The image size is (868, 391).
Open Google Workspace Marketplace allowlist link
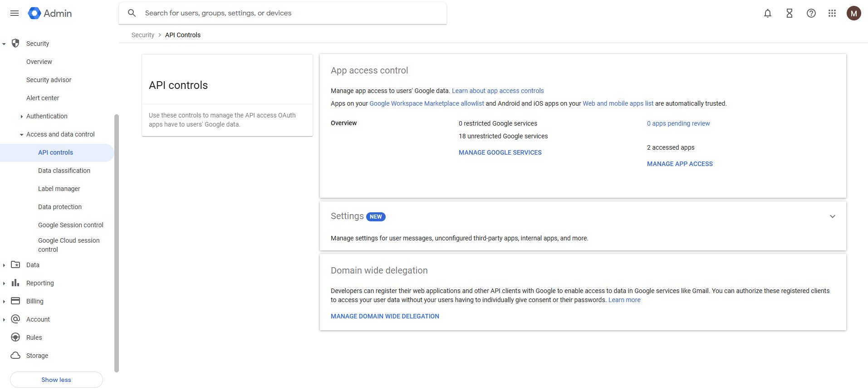427,103
